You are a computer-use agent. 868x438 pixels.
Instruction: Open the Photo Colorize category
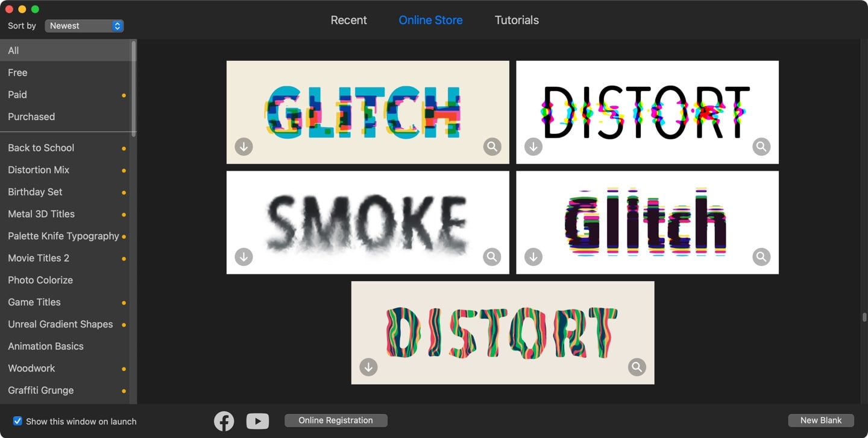coord(65,280)
